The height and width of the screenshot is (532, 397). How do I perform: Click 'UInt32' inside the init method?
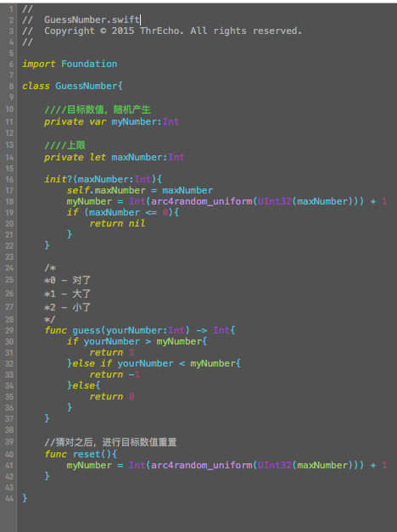click(x=275, y=201)
